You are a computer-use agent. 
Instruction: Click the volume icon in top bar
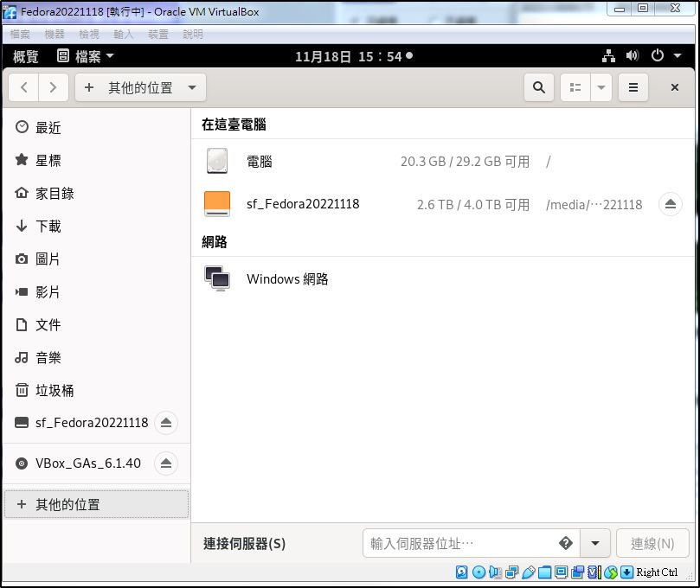[633, 55]
